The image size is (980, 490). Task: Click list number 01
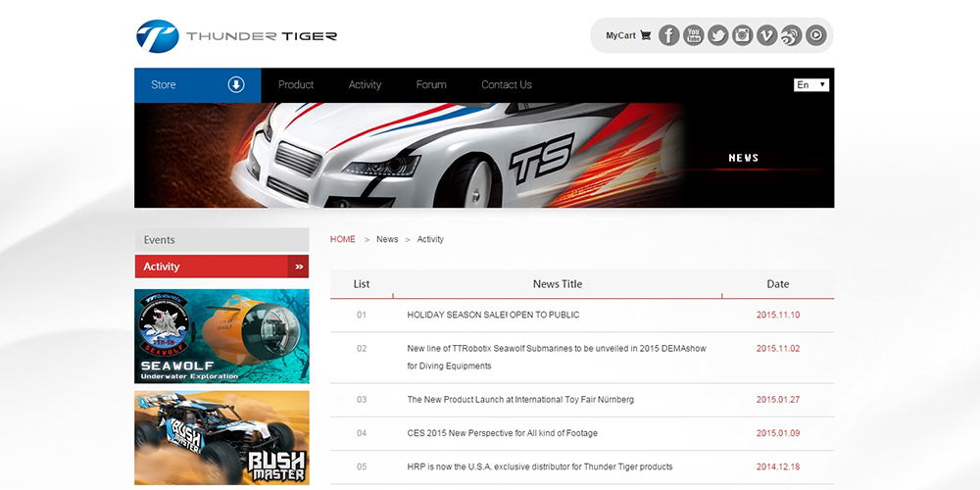pos(362,315)
